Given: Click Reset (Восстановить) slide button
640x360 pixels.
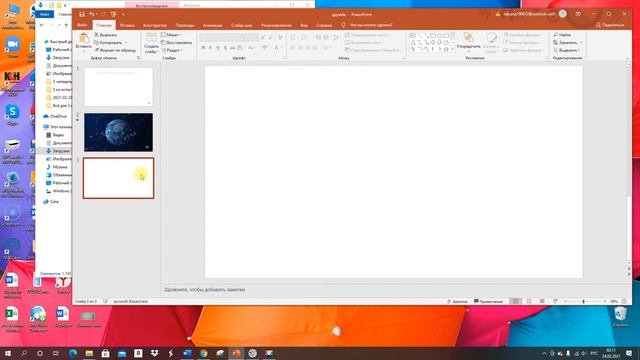Looking at the screenshot, I should coord(176,42).
